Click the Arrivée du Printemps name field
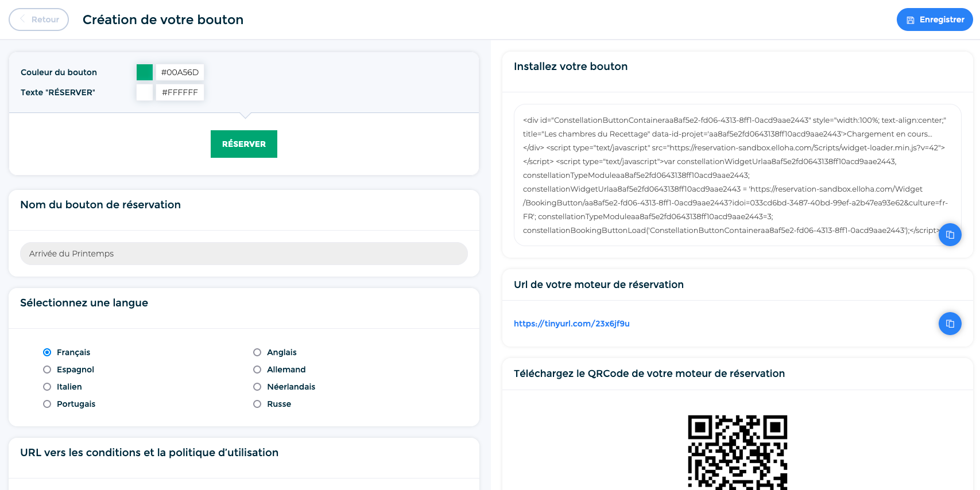This screenshot has width=980, height=490. (x=244, y=254)
